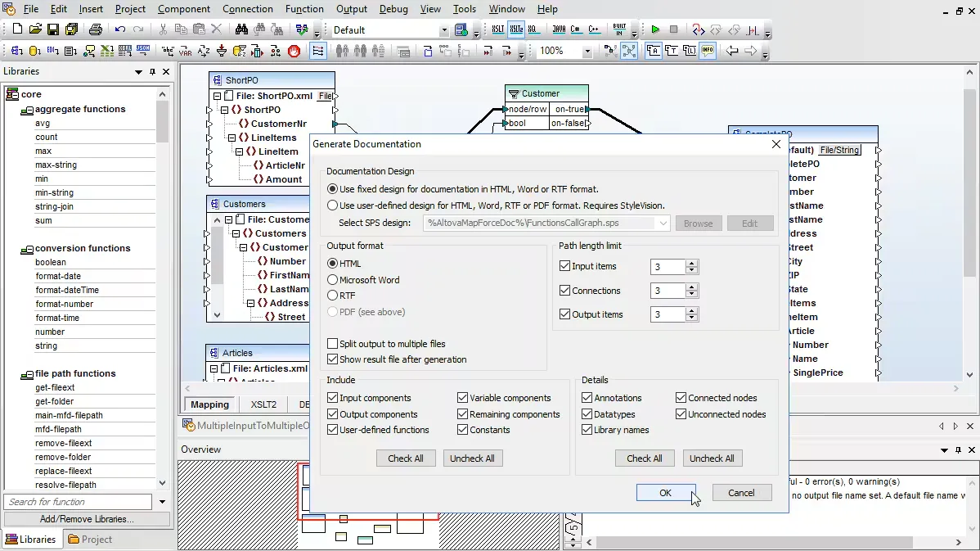Click Check All under the Include section

coord(406,458)
